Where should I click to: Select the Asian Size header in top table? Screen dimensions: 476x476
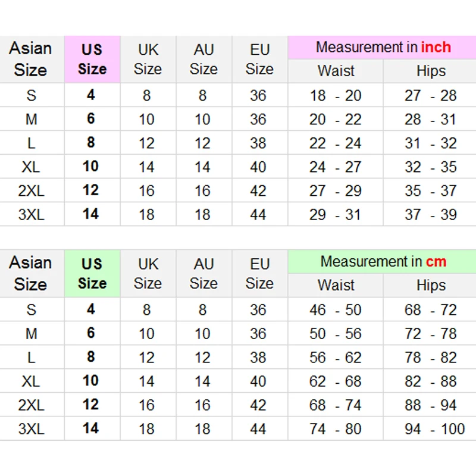pyautogui.click(x=31, y=59)
